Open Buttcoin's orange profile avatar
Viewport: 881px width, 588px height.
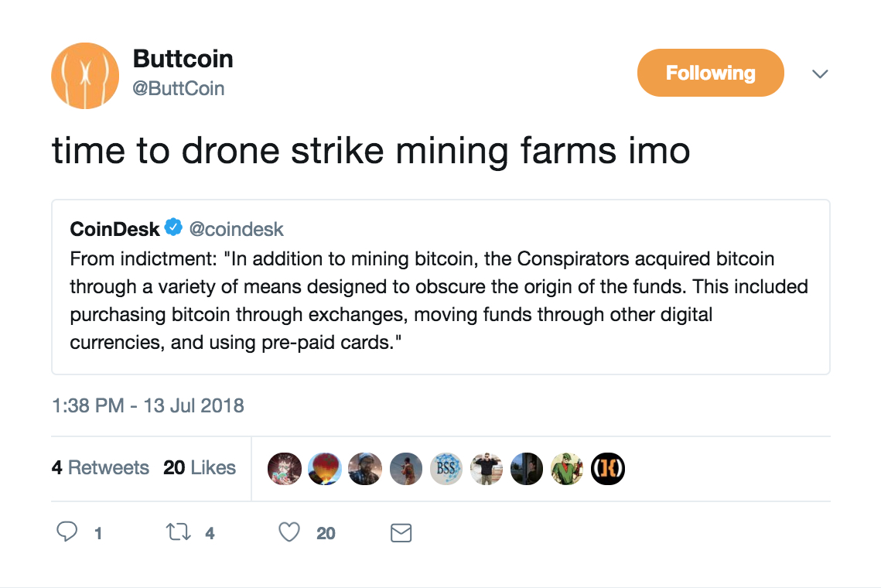(x=84, y=75)
